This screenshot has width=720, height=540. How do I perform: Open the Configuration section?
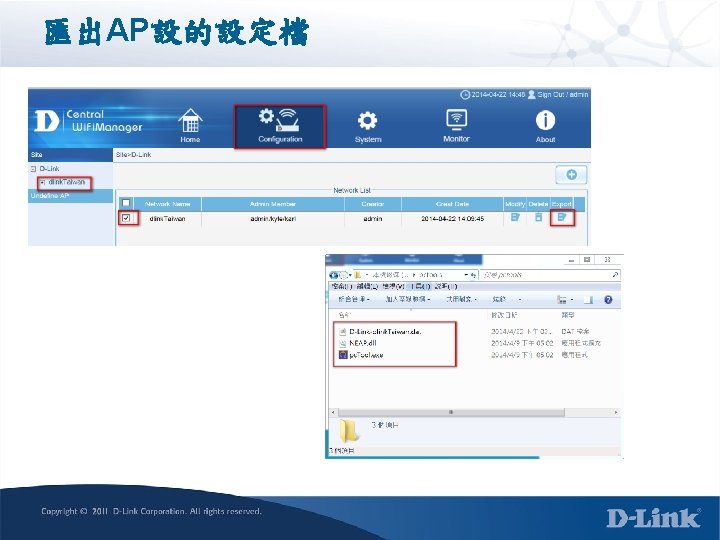(x=280, y=126)
